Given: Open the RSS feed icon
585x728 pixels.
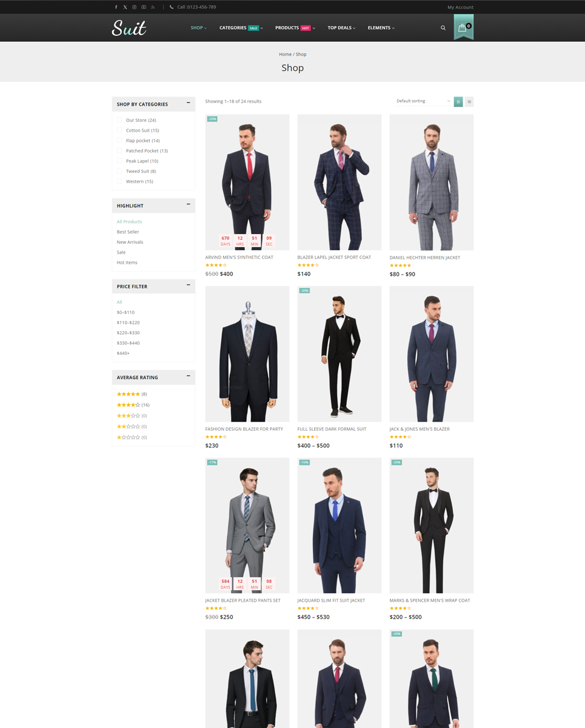Looking at the screenshot, I should [x=153, y=7].
